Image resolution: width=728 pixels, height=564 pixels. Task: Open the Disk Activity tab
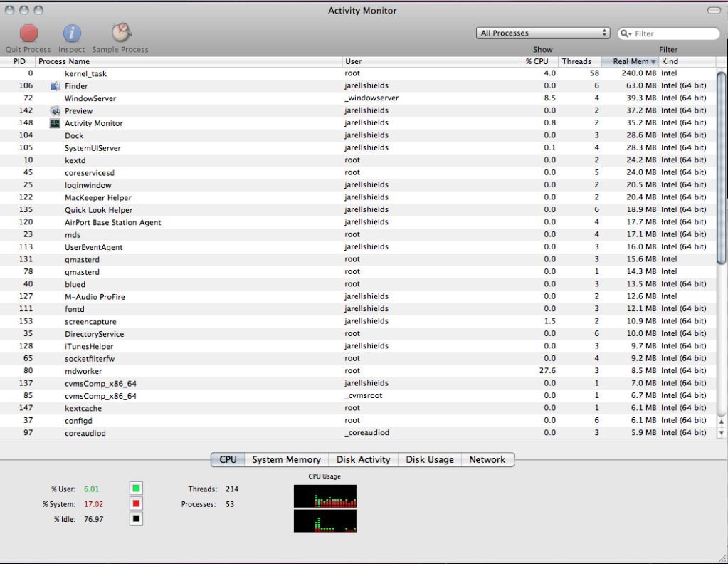363,459
